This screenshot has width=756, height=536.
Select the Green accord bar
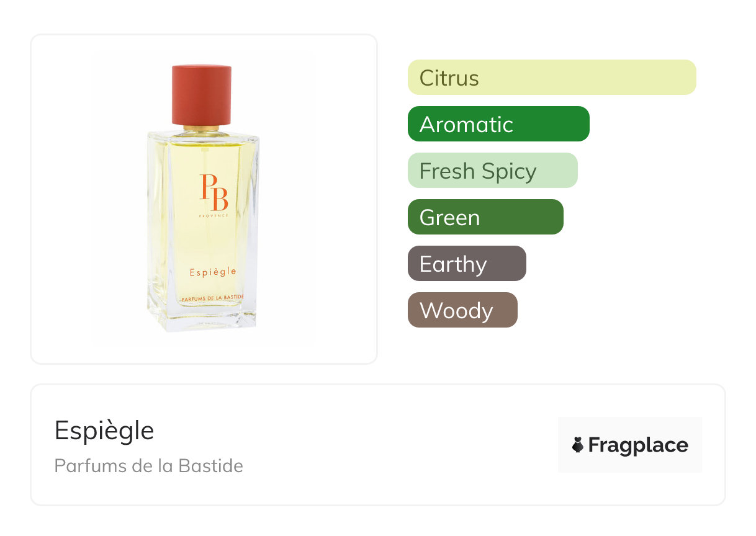tap(485, 217)
